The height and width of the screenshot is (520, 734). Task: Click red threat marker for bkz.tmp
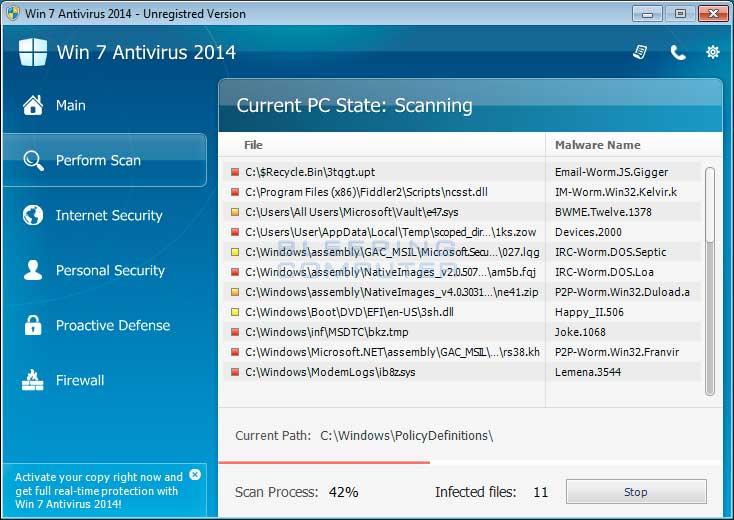[235, 332]
